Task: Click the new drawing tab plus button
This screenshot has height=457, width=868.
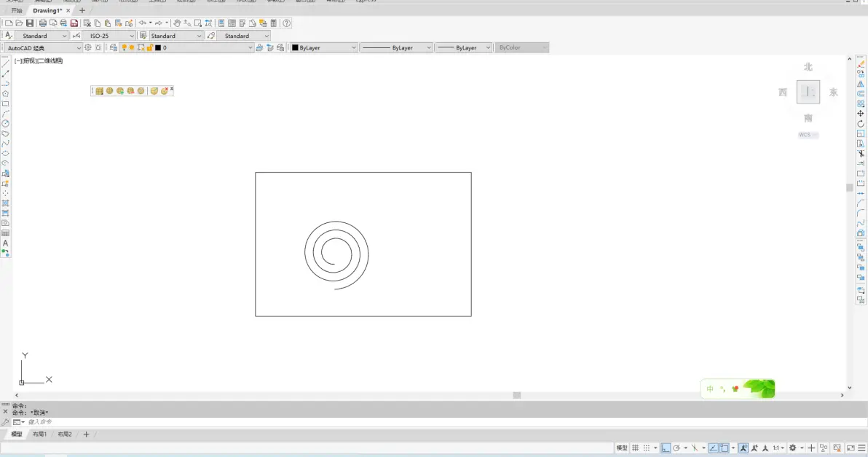Action: [82, 10]
